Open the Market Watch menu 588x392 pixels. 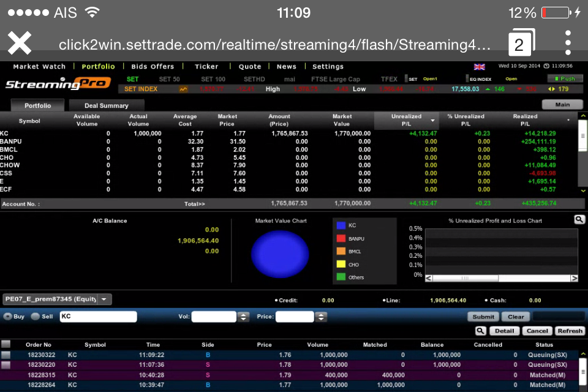pyautogui.click(x=39, y=66)
